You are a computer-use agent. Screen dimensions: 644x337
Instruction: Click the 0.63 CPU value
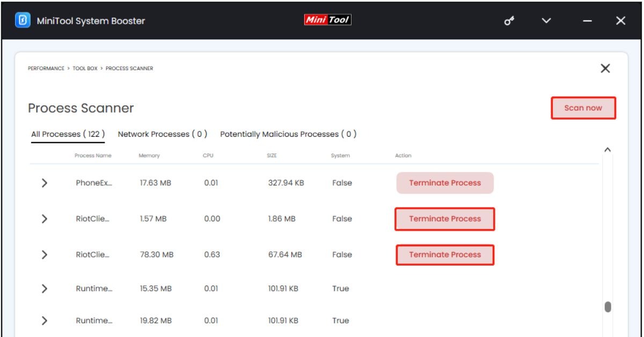[x=212, y=255]
